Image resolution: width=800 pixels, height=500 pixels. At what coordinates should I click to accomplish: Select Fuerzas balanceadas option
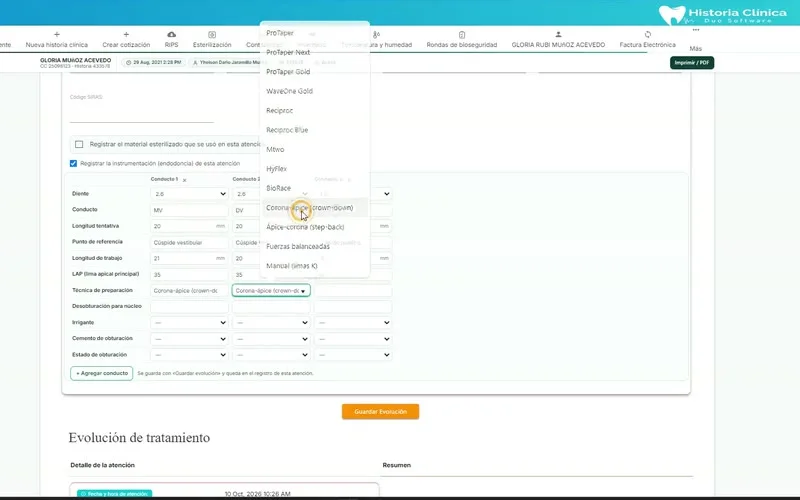coord(315,246)
